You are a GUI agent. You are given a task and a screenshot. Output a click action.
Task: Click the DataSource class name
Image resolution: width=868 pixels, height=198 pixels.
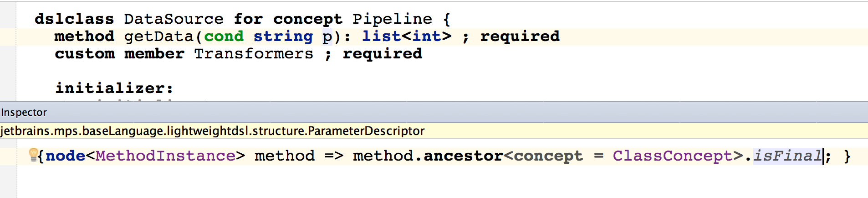coord(174,19)
